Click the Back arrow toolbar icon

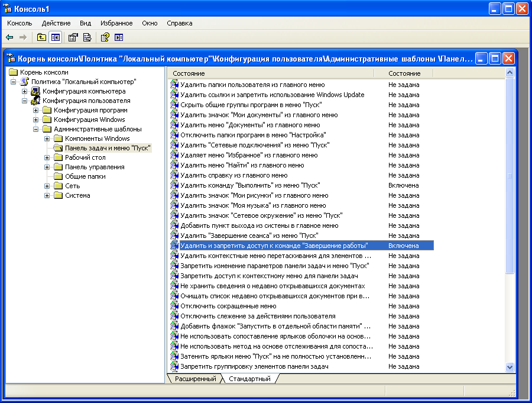pos(9,37)
